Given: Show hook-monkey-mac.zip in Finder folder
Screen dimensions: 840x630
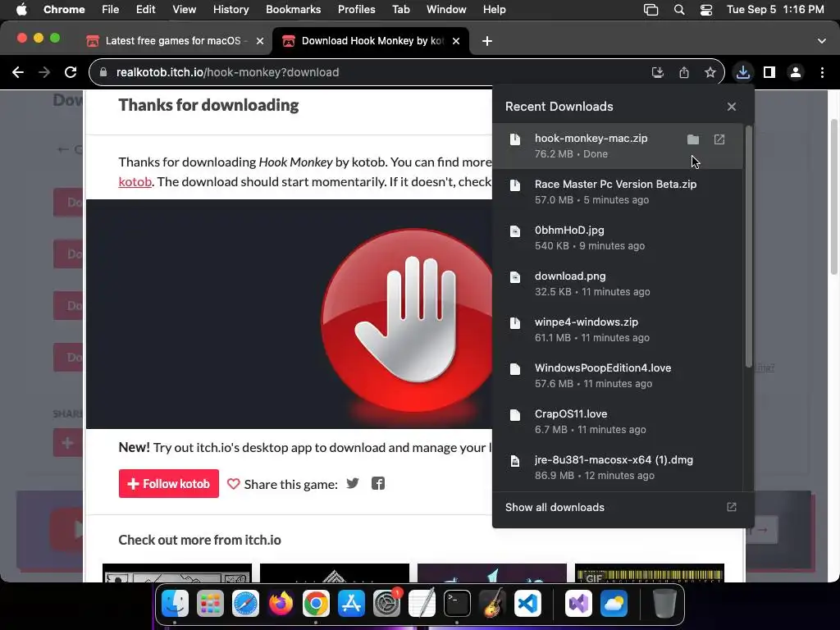Looking at the screenshot, I should tap(692, 139).
